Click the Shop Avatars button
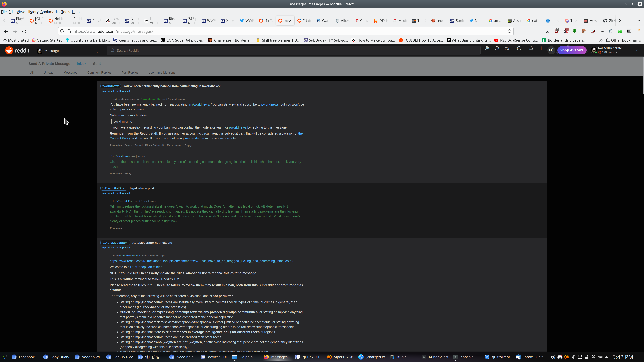 pyautogui.click(x=572, y=50)
